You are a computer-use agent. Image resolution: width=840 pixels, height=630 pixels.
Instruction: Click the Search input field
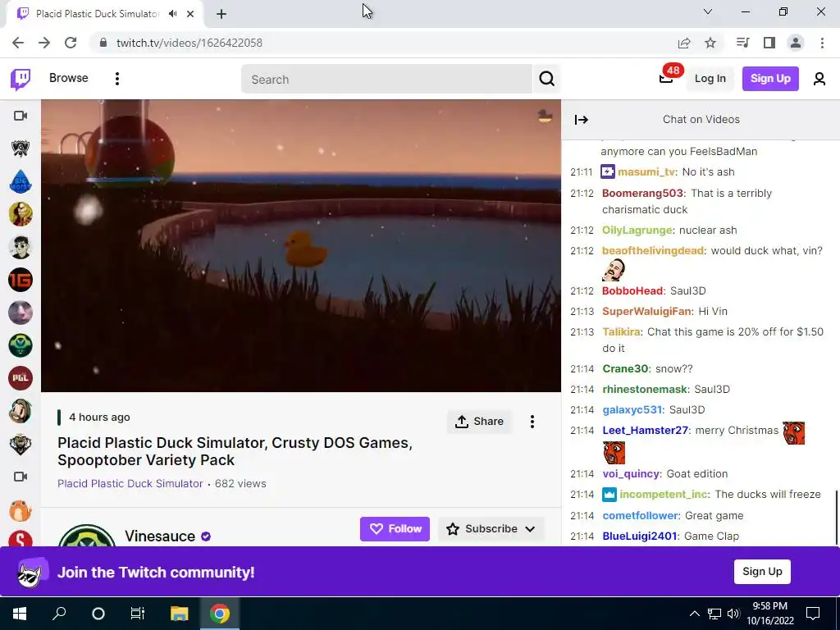pos(386,80)
